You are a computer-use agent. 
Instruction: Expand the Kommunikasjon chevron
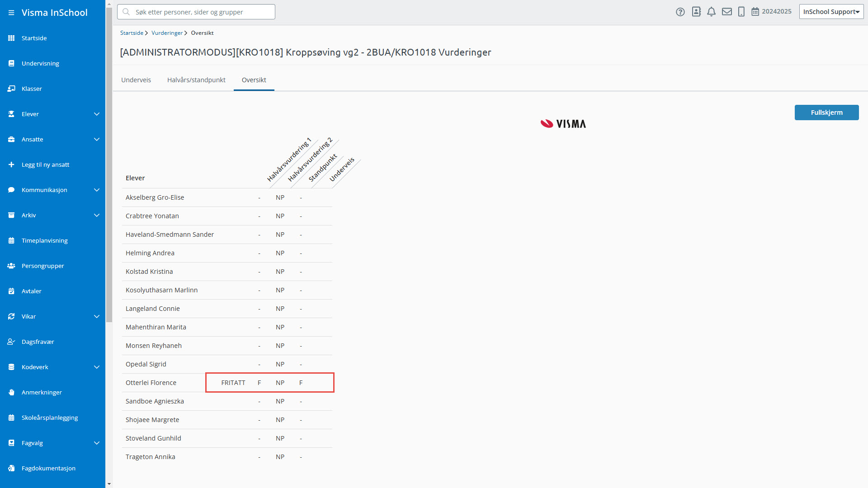[x=96, y=190]
